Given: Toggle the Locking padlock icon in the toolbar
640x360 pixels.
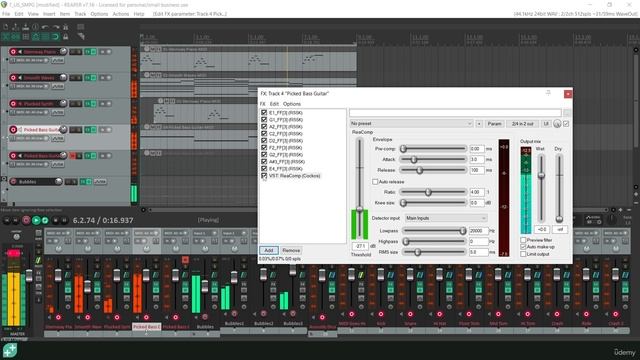Looking at the screenshot, I should tap(65, 37).
